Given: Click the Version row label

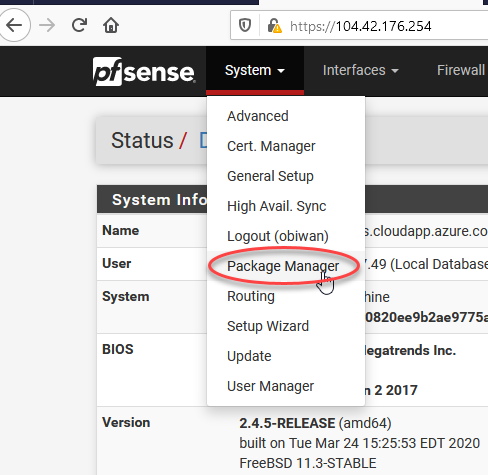Looking at the screenshot, I should (126, 422).
